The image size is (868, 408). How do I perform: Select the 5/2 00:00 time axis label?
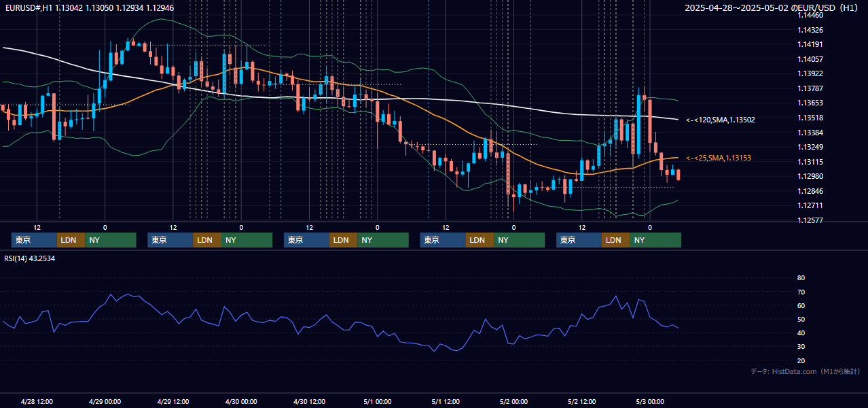point(513,401)
